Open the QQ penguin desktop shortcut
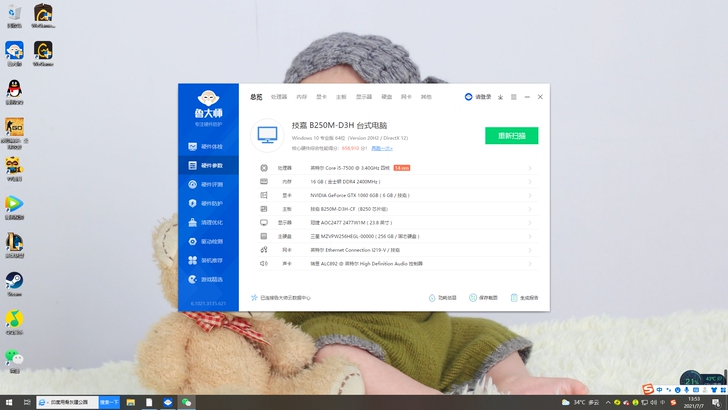This screenshot has width=728, height=410. pyautogui.click(x=14, y=91)
